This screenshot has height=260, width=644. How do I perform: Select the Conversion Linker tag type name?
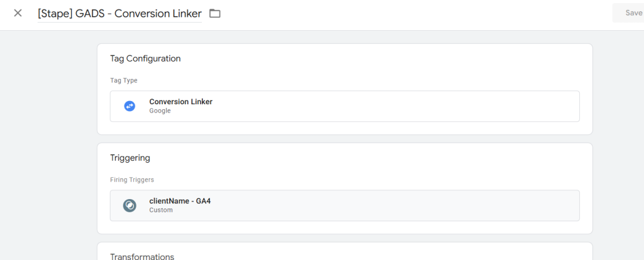point(180,102)
